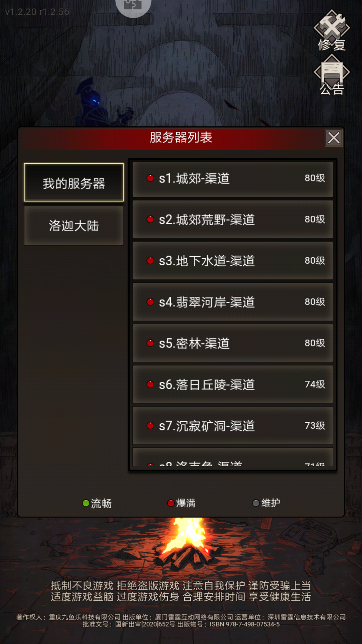Click the red status dot of s6
The image size is (362, 644).
[150, 384]
